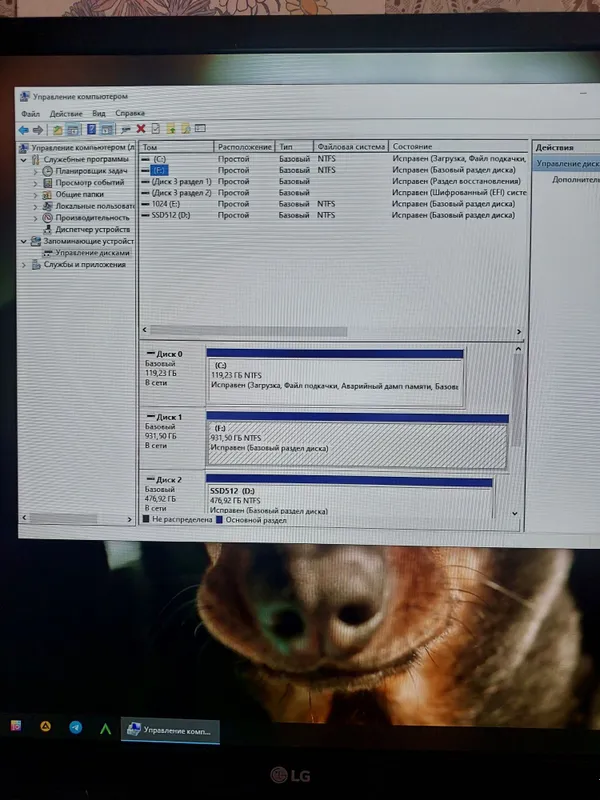Click the Том column header

pyautogui.click(x=177, y=147)
